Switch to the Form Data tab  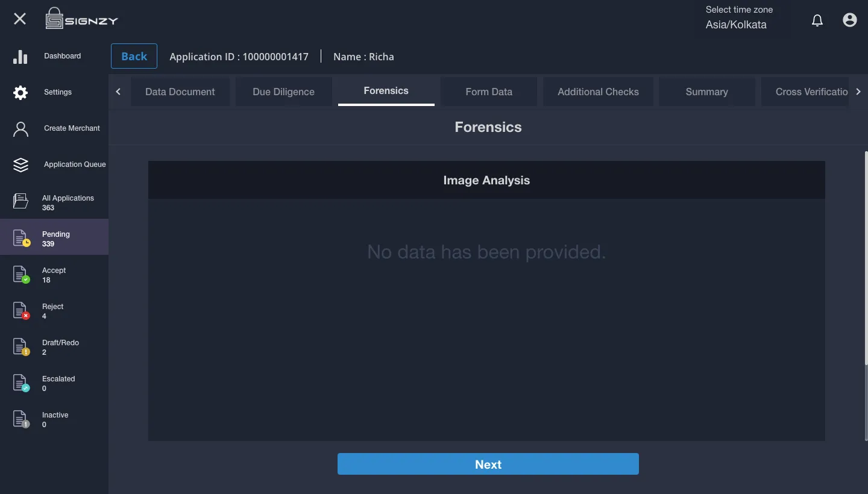pos(489,92)
